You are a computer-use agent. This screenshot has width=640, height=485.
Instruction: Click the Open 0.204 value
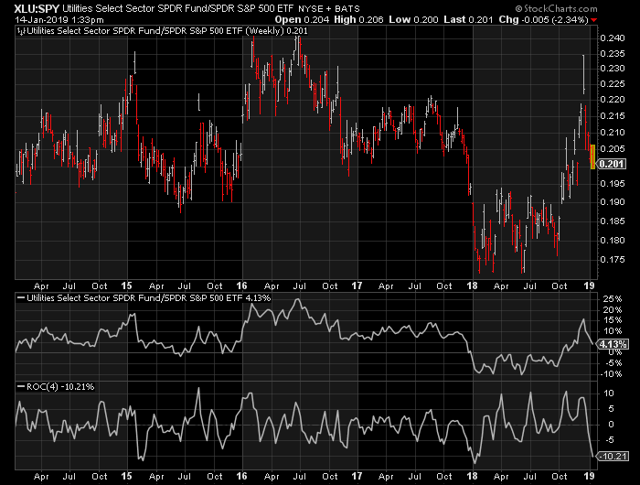pos(302,20)
